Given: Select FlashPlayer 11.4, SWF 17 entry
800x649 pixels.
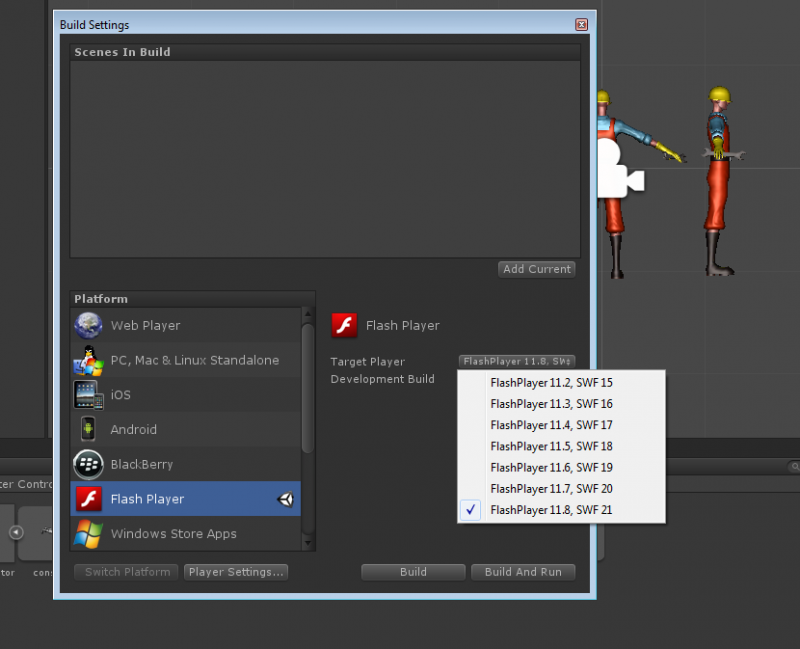Looking at the screenshot, I should click(551, 425).
